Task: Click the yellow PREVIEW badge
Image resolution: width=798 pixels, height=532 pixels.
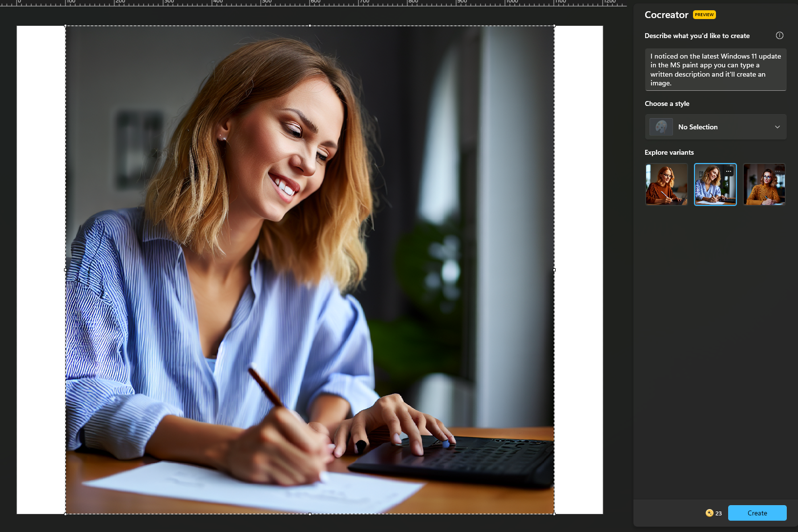Action: coord(704,15)
